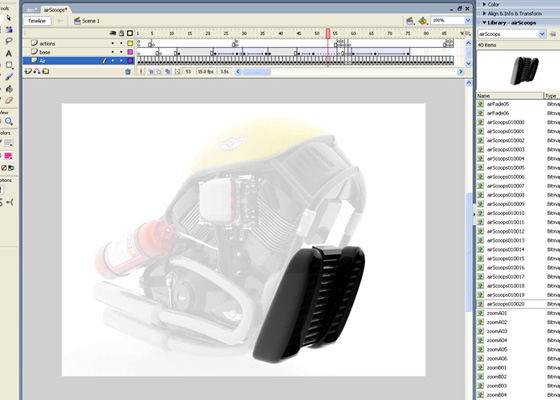Toggle the lock dot for base layer
Viewport: 560px width, 400px height.
pyautogui.click(x=121, y=52)
